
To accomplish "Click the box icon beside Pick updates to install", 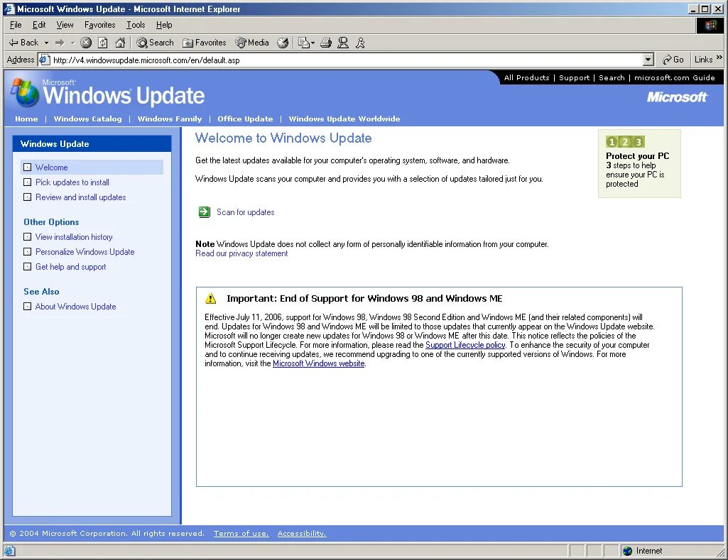I will 28,182.
